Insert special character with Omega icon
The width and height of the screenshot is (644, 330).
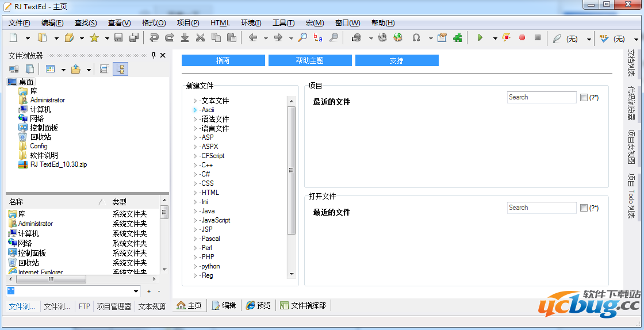click(416, 38)
